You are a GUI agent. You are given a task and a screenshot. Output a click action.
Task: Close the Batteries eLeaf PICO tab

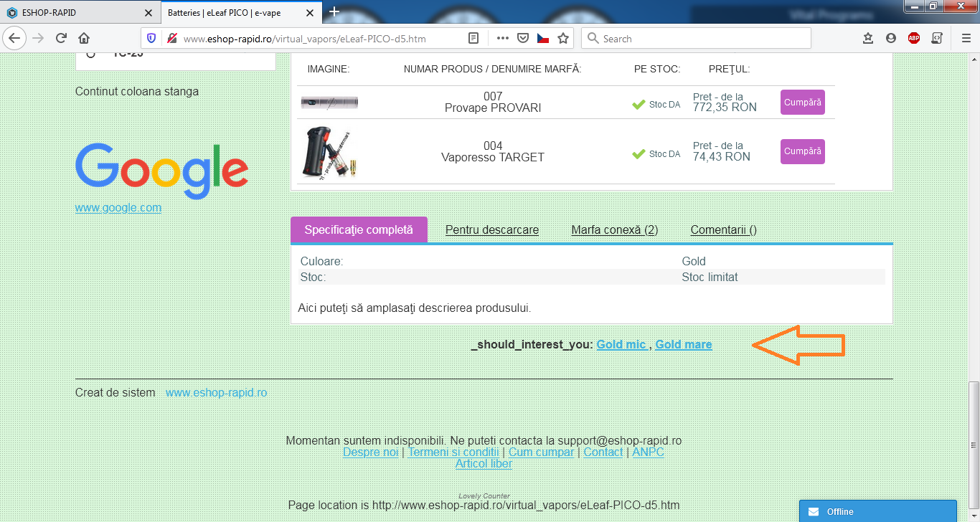(x=311, y=13)
